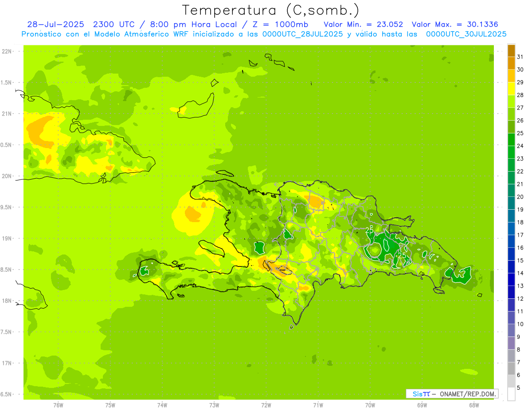Screen dimensions: 532x411
Task: Click the '17N' latitude label
Action: 7,363
